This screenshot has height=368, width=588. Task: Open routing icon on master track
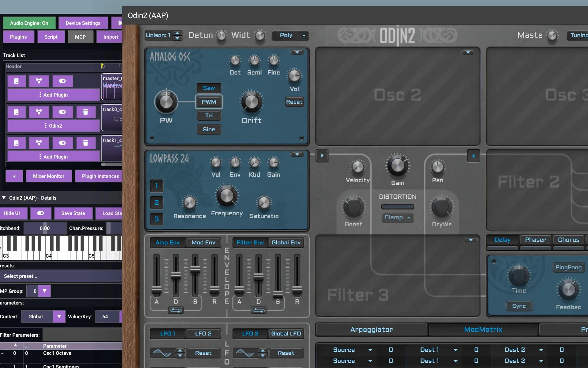pyautogui.click(x=39, y=81)
